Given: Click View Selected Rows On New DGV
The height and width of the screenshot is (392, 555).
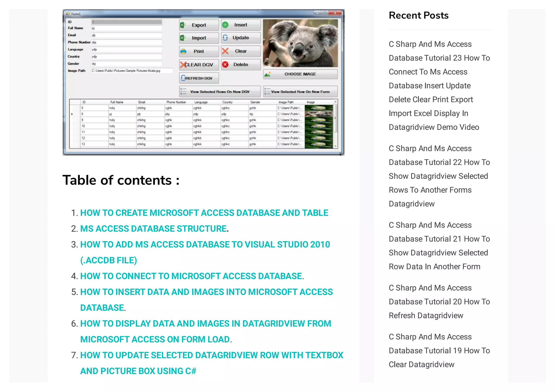Looking at the screenshot, I should (x=220, y=92).
